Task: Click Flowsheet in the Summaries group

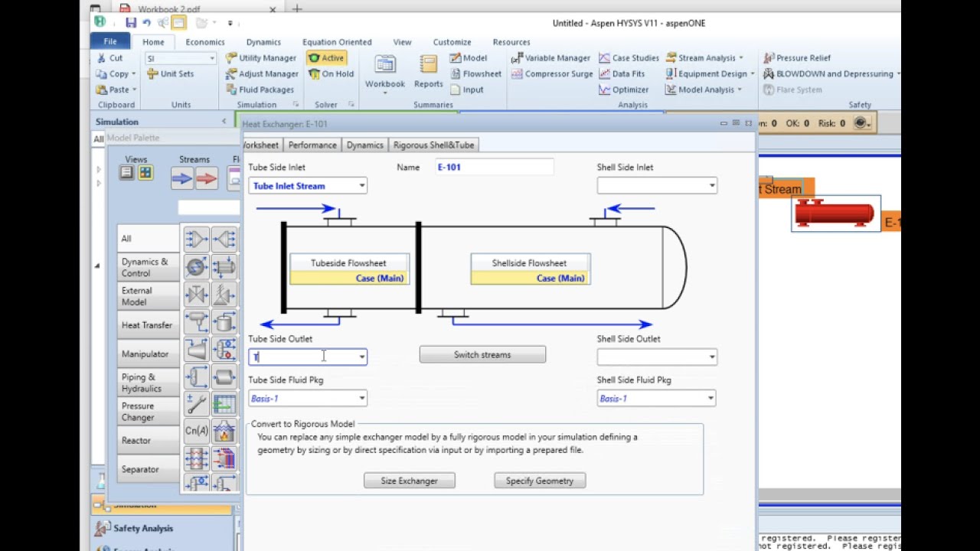Action: [x=475, y=74]
